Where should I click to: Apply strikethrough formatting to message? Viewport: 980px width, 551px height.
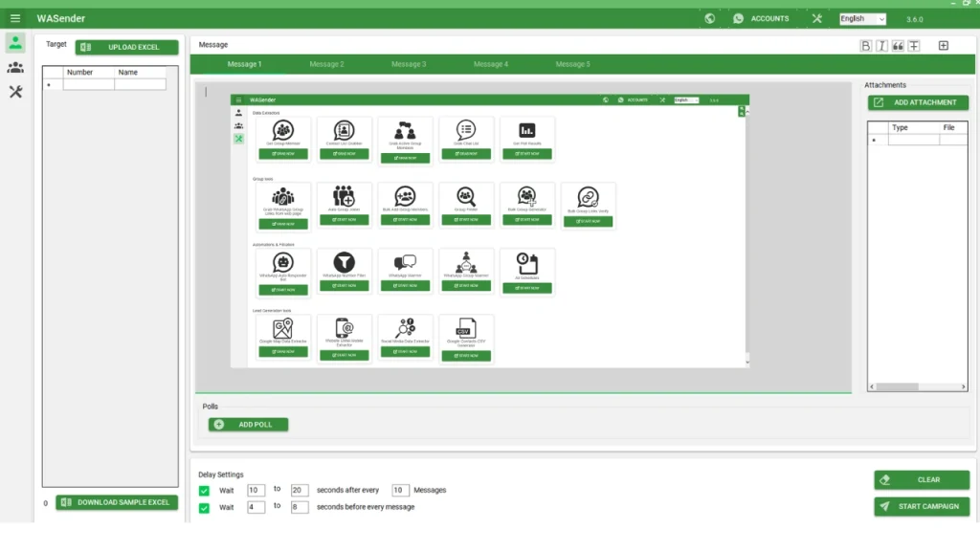pos(914,46)
